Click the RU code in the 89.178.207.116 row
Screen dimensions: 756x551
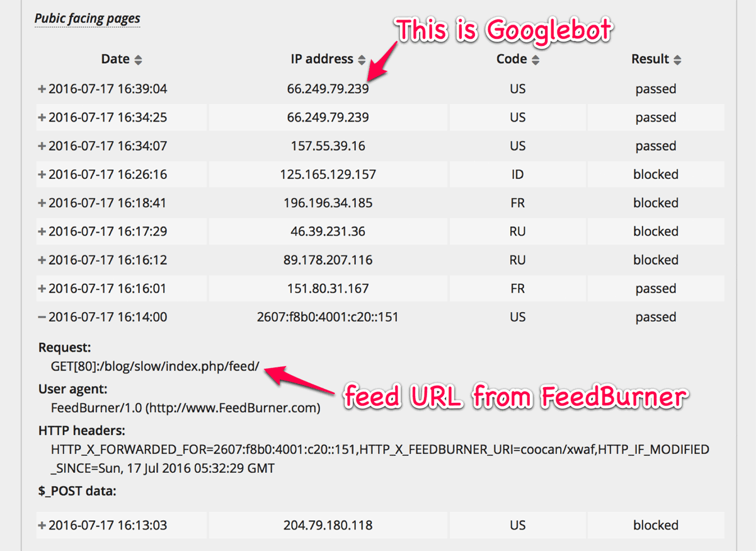click(x=517, y=260)
